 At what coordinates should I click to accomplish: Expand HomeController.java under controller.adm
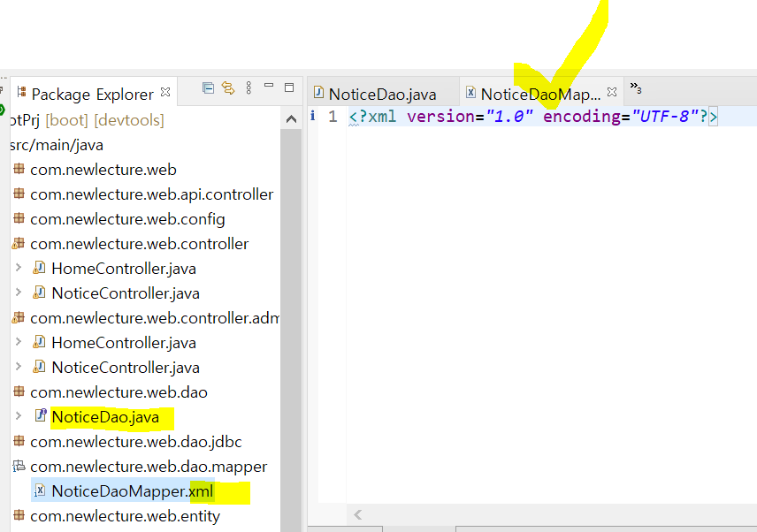pos(19,341)
